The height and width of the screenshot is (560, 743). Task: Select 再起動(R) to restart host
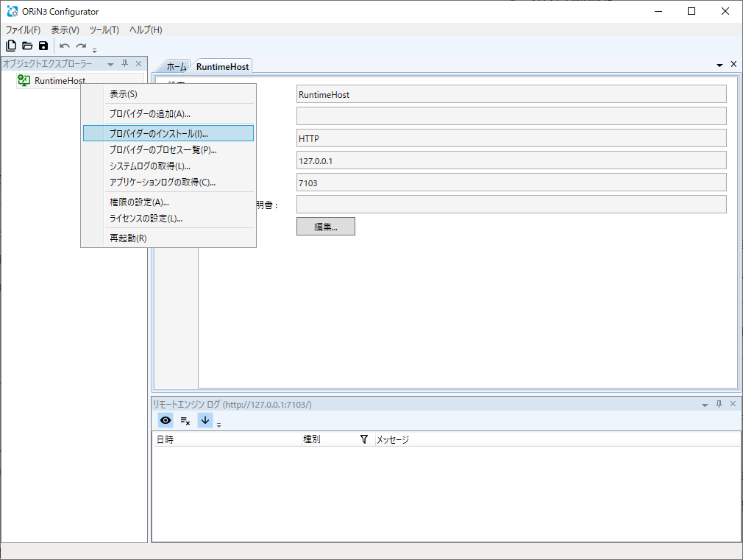click(x=168, y=238)
